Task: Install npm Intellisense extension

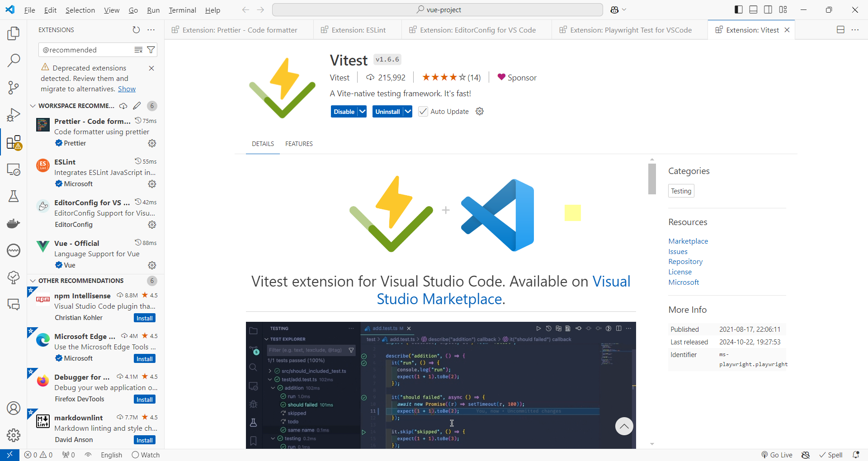Action: pyautogui.click(x=145, y=318)
